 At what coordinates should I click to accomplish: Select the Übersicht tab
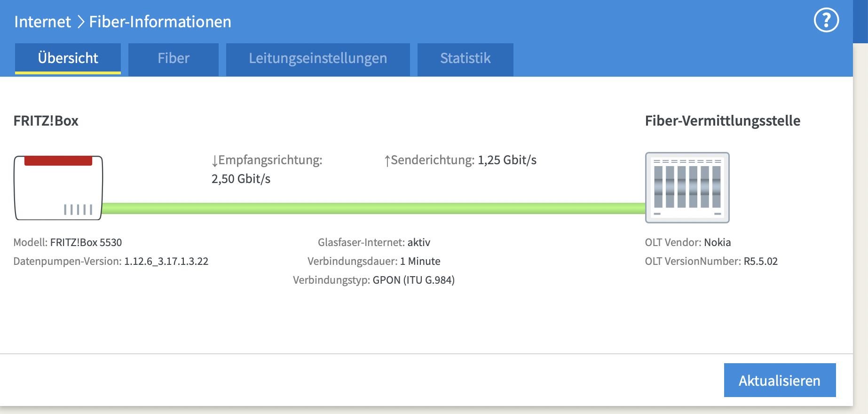pyautogui.click(x=68, y=58)
